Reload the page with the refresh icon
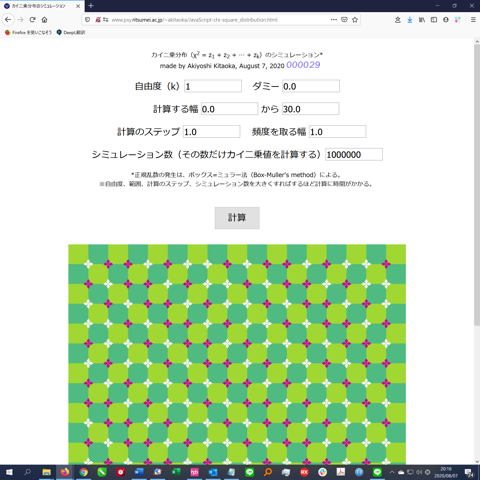Screen dimensions: 480x480 click(32, 20)
